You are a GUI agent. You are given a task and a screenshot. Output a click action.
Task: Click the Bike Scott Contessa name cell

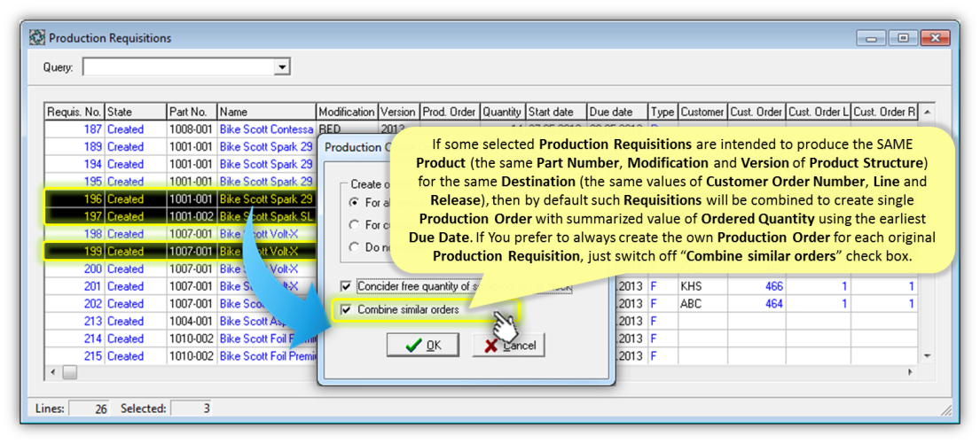pyautogui.click(x=266, y=129)
